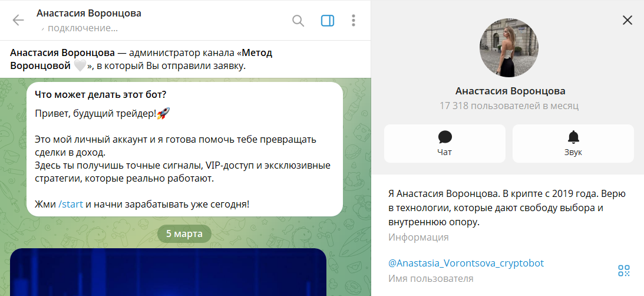Open the three-dot more options menu
The image size is (644, 296).
point(354,21)
